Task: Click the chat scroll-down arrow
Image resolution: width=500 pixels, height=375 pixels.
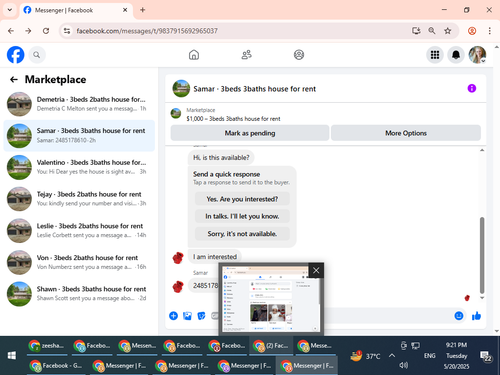Action: [482, 298]
